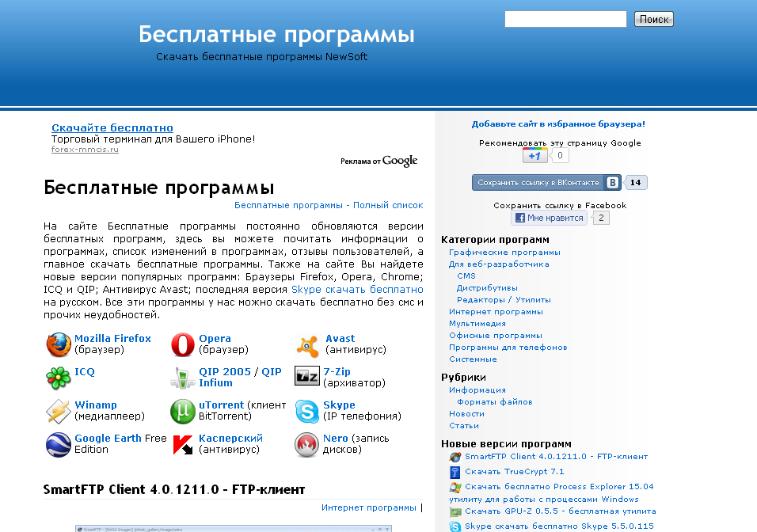
Task: Select the Редакторы / Утилиты subcategory
Action: tap(504, 300)
